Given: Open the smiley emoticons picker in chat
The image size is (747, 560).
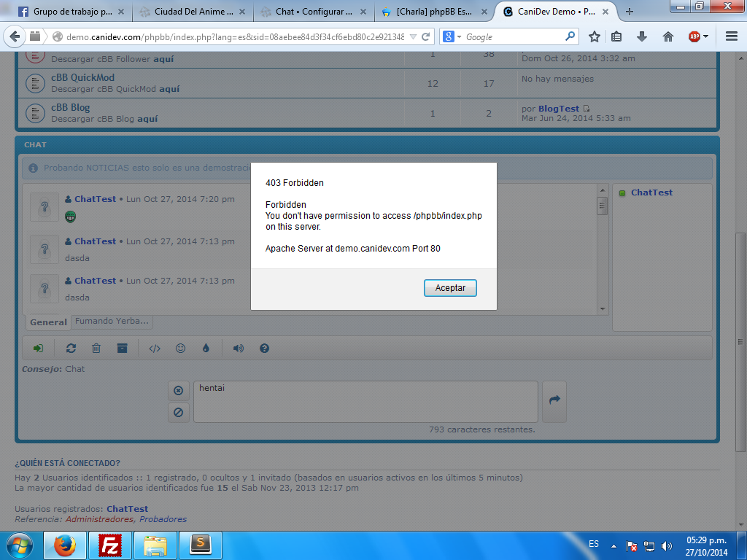Looking at the screenshot, I should (x=180, y=349).
